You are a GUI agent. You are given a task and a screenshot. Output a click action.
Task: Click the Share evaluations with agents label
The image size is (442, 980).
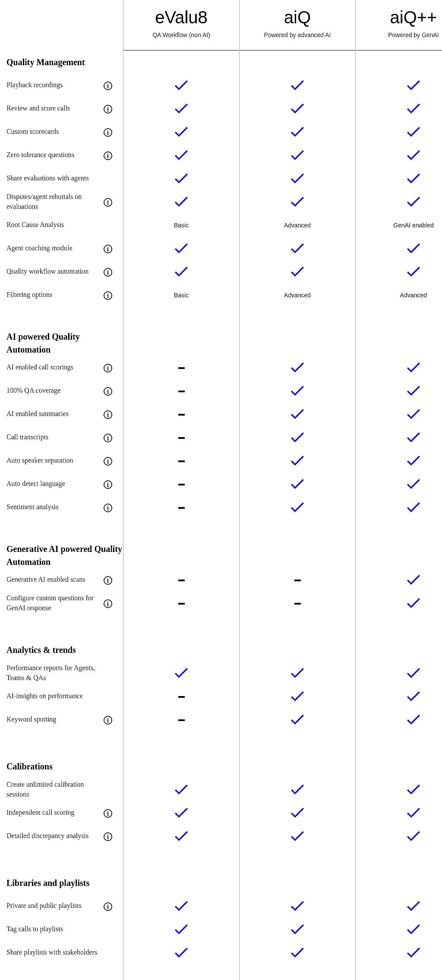click(x=47, y=178)
